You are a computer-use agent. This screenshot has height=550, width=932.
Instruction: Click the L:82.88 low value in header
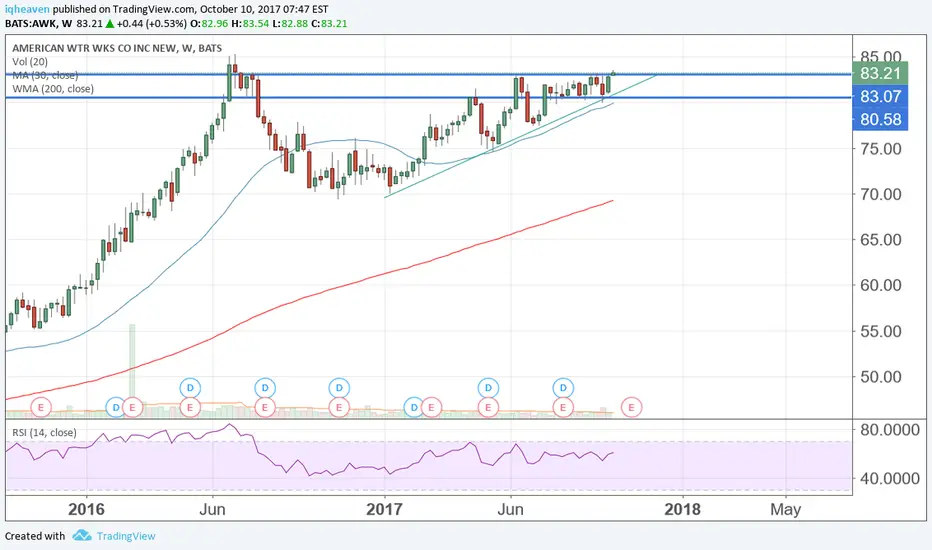(x=291, y=24)
